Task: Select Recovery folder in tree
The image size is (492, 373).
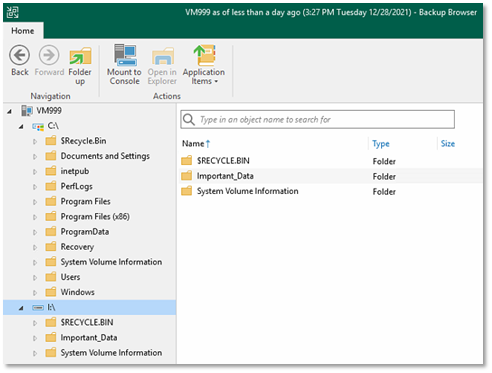Action: [77, 247]
